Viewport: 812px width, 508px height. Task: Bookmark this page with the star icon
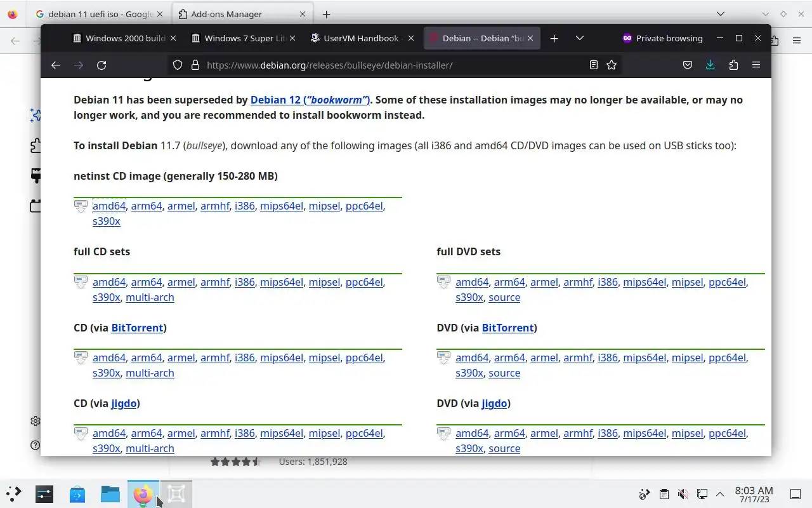tap(612, 65)
